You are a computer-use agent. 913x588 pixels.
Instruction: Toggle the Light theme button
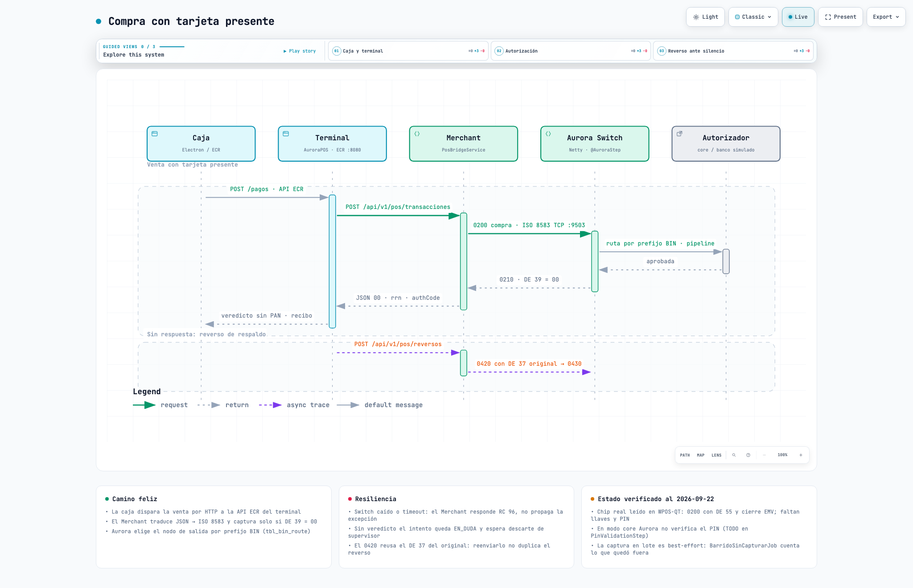coord(705,17)
